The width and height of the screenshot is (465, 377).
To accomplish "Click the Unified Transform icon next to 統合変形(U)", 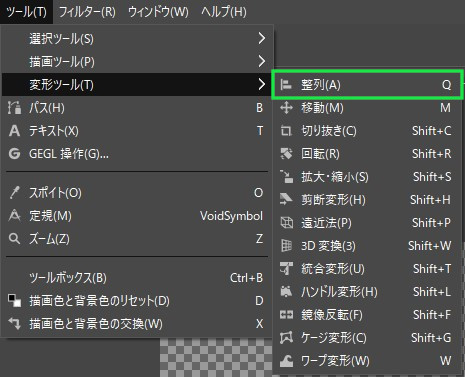I will [286, 269].
